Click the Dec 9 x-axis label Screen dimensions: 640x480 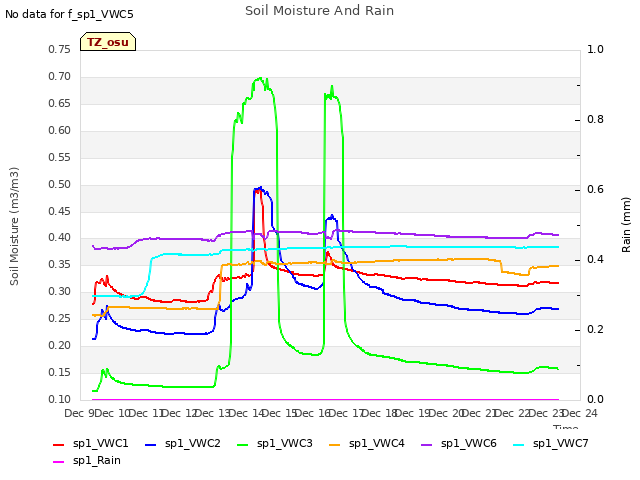coord(80,413)
